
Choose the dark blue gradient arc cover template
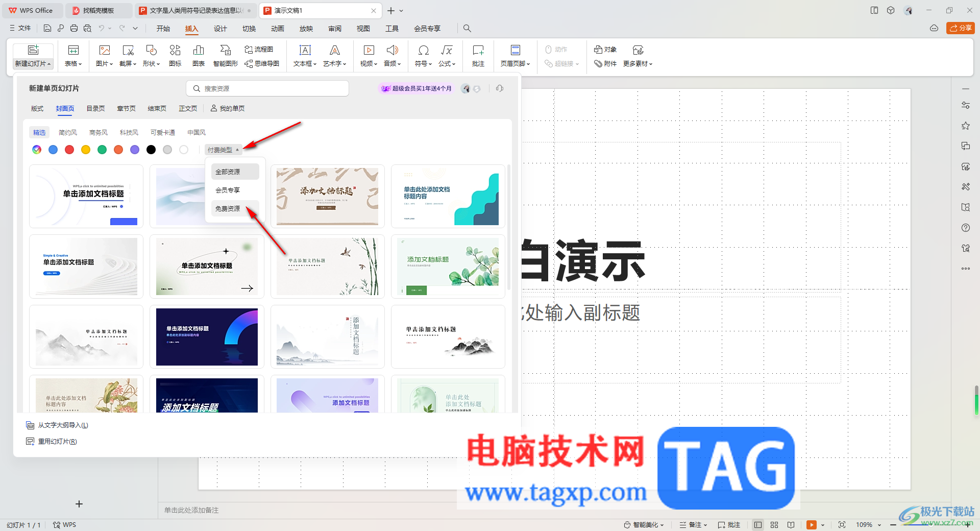pos(207,336)
